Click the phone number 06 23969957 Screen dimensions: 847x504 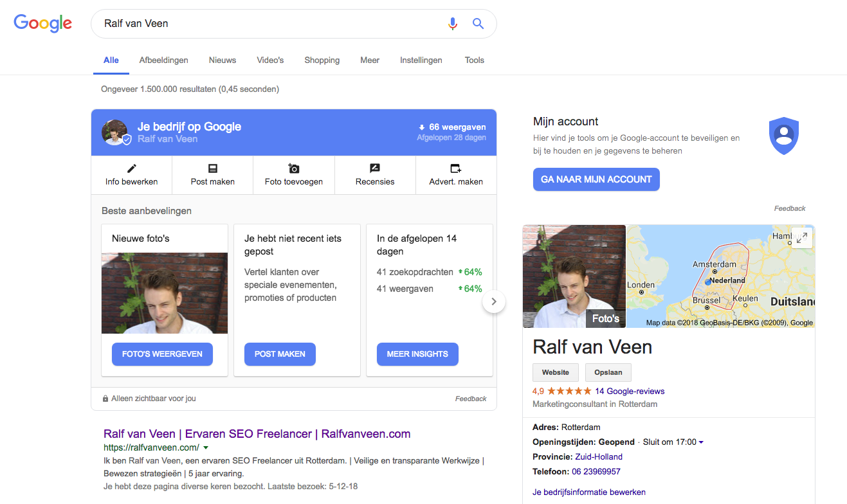[x=596, y=471]
